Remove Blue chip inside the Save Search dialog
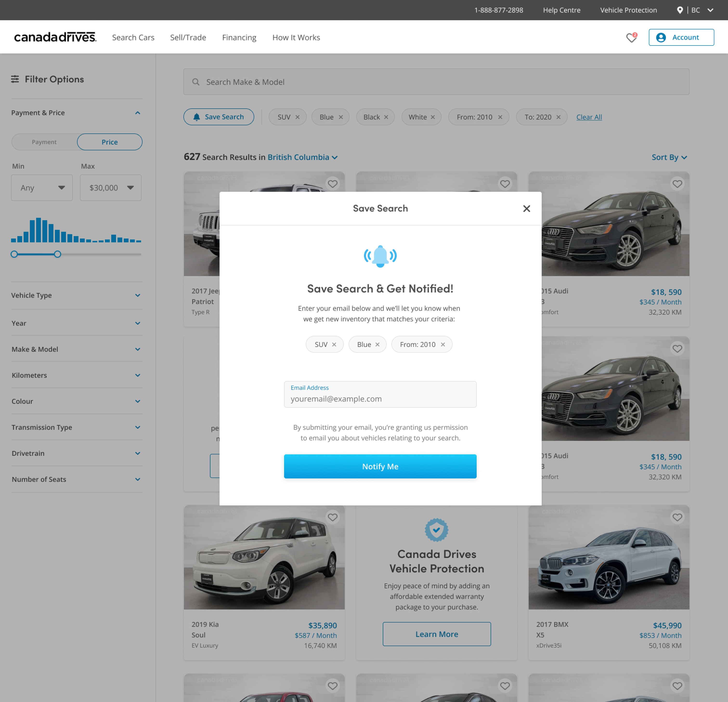Screen dimensions: 728x702 pos(377,344)
